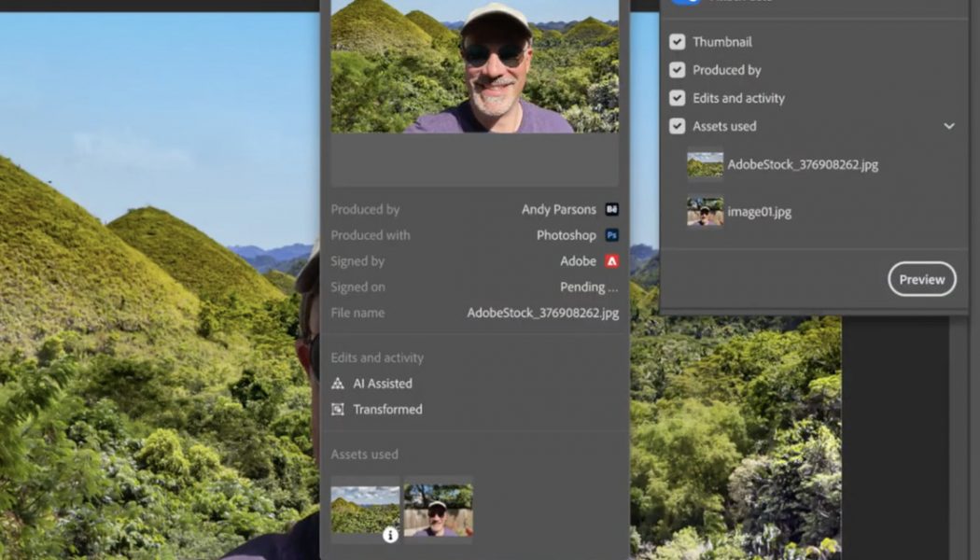Click the AI Assisted icon under Edits and activity

point(337,383)
